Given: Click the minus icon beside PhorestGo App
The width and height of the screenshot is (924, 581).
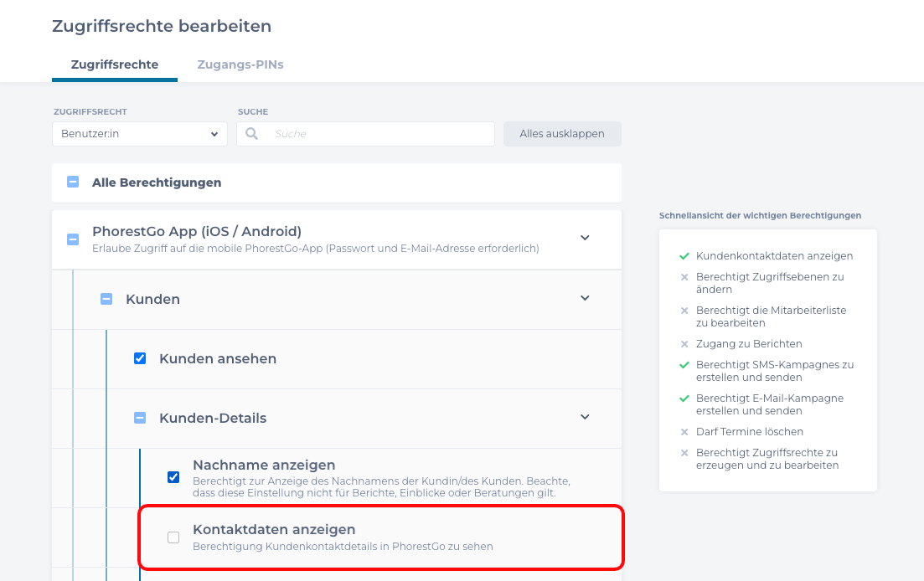Looking at the screenshot, I should [x=73, y=238].
